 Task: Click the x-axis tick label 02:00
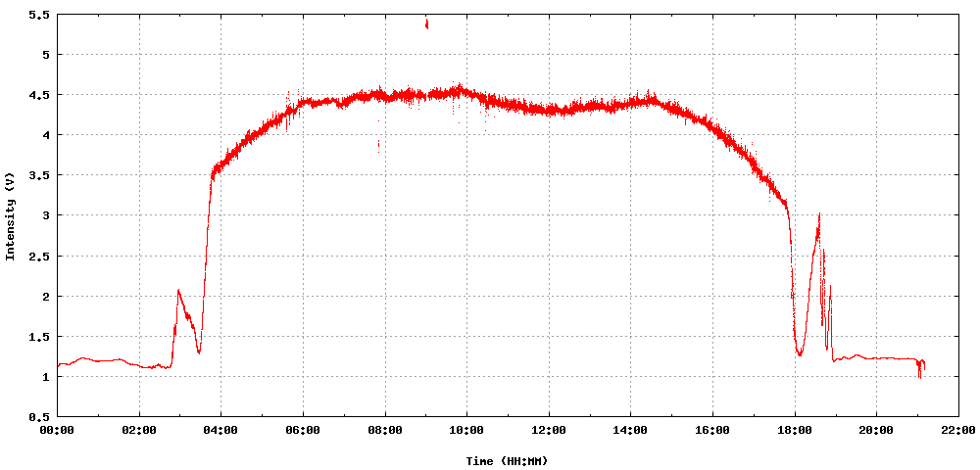click(x=139, y=430)
